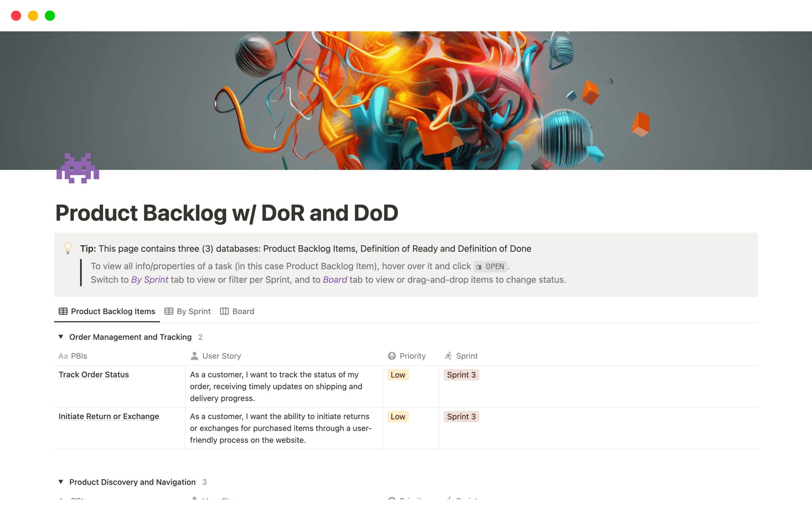This screenshot has height=508, width=812.
Task: Click the OPEN code badge in tip
Action: coord(491,267)
